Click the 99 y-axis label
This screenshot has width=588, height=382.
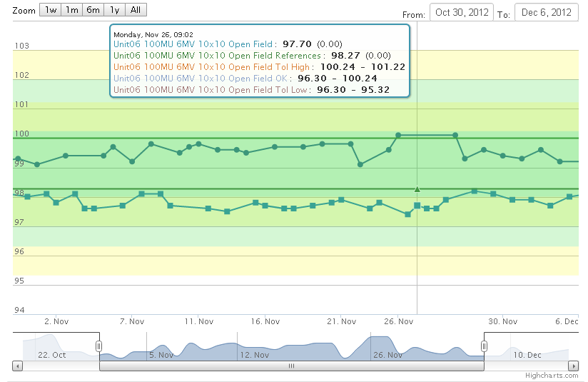19,164
